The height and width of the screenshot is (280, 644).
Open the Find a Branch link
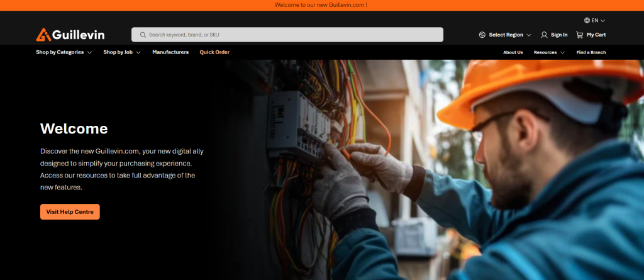[591, 52]
